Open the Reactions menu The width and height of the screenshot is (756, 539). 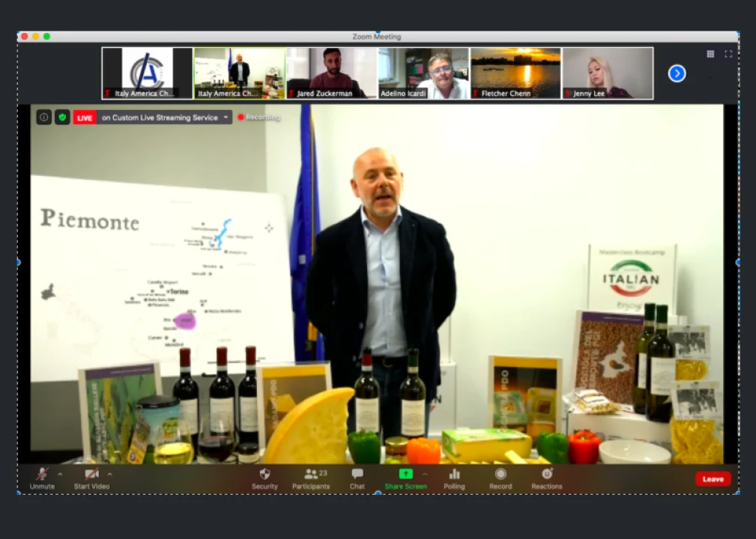(547, 478)
